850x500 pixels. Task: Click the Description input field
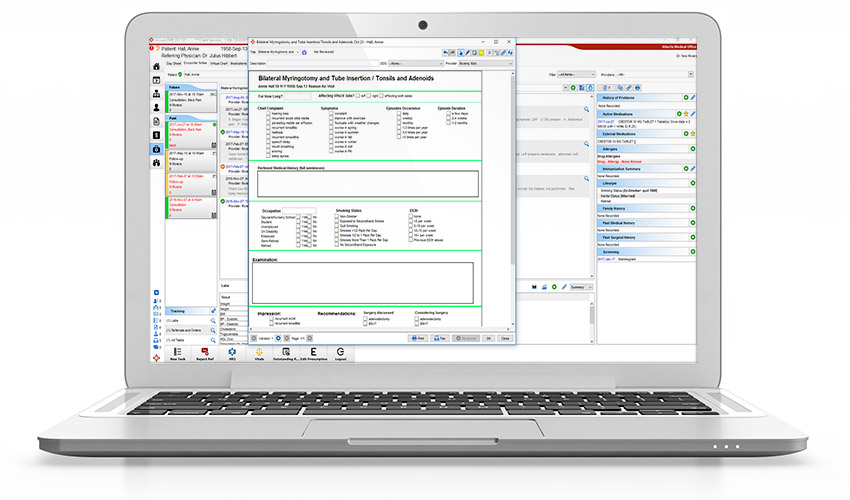pos(323,63)
